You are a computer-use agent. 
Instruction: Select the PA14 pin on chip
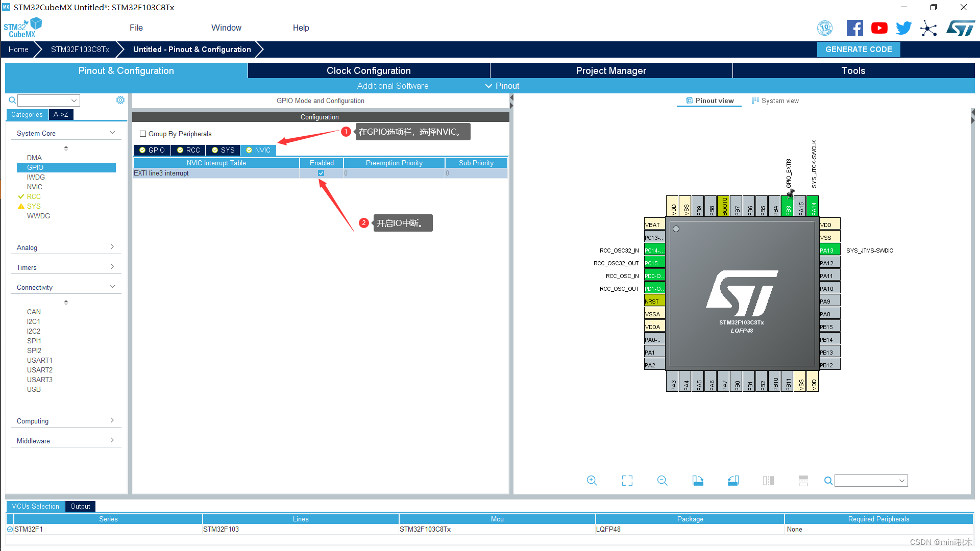tap(813, 206)
